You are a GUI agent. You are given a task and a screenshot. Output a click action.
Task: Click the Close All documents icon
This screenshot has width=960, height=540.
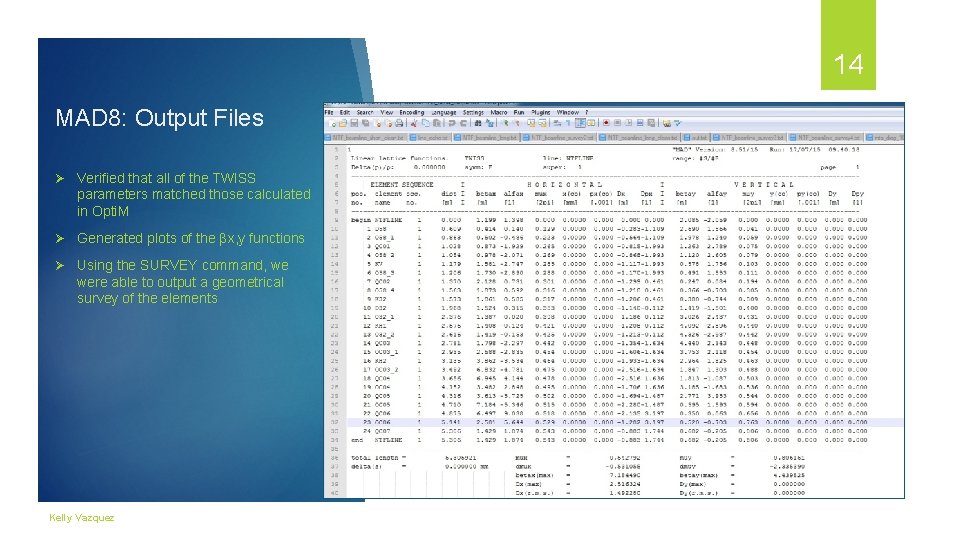tap(389, 123)
